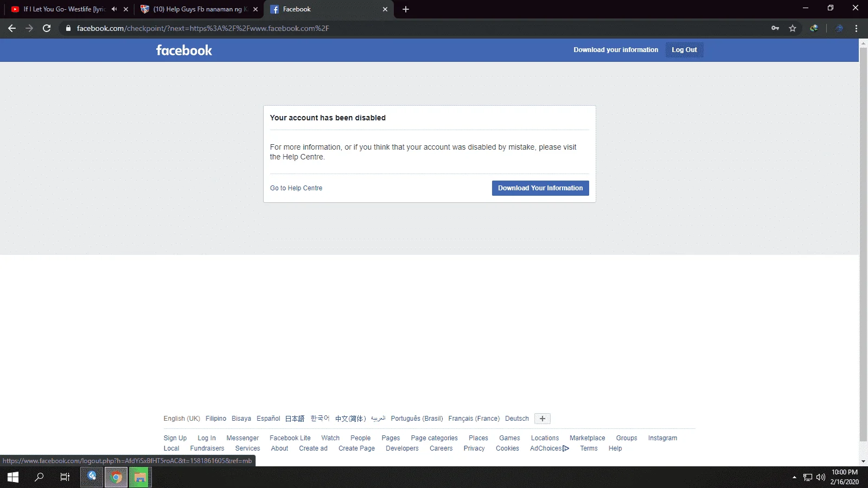
Task: Open the Terms footer link
Action: [x=589, y=448]
